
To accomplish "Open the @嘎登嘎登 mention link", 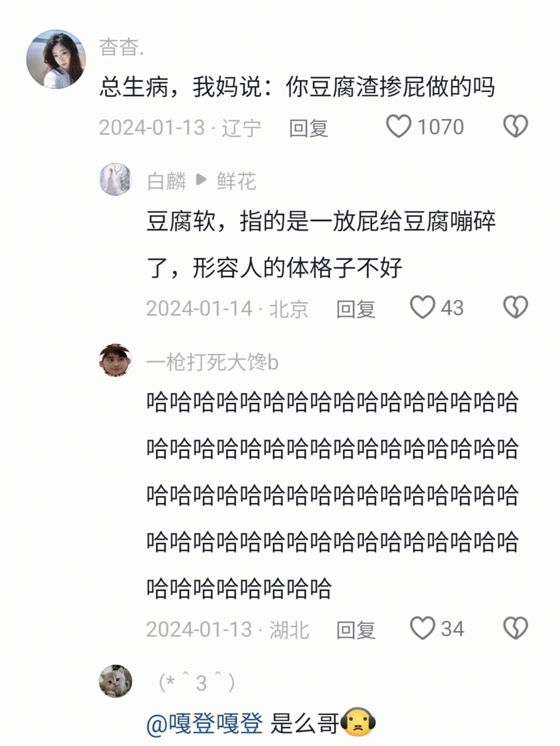I will coord(204,723).
